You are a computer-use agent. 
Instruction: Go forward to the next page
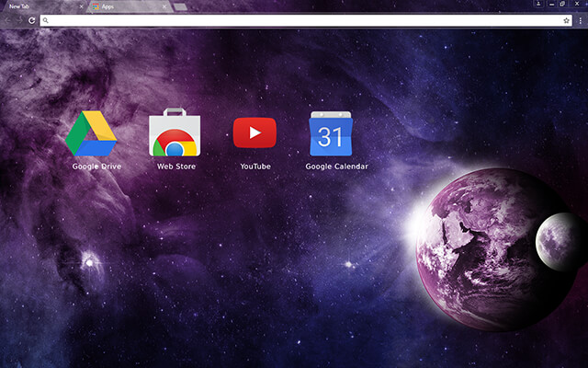click(19, 20)
